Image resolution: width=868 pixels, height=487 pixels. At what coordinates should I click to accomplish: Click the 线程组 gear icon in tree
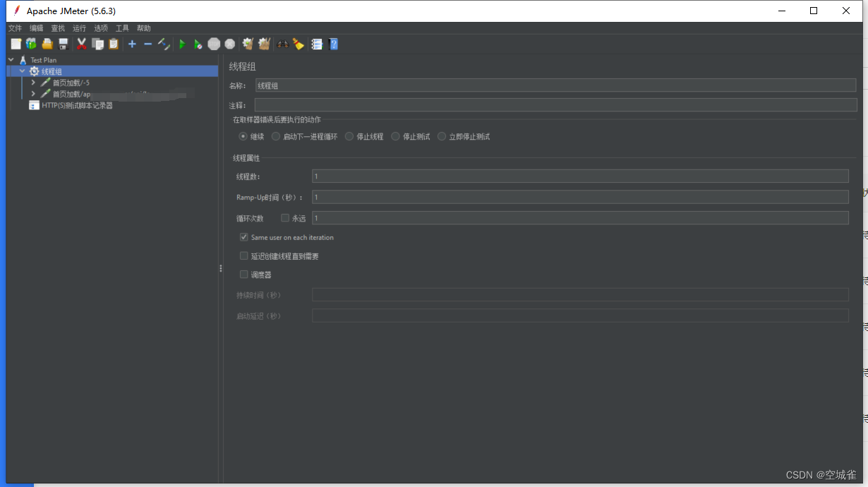coord(34,71)
